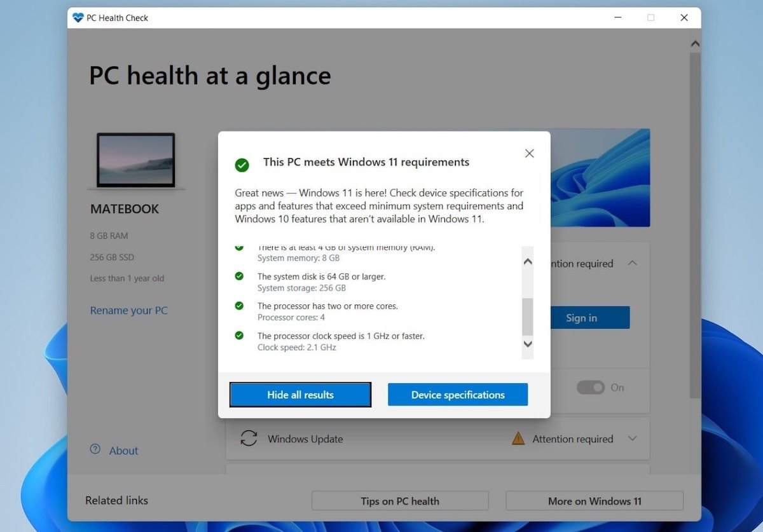The height and width of the screenshot is (532, 763).
Task: Click the results list scrollbar thumb
Action: (527, 317)
